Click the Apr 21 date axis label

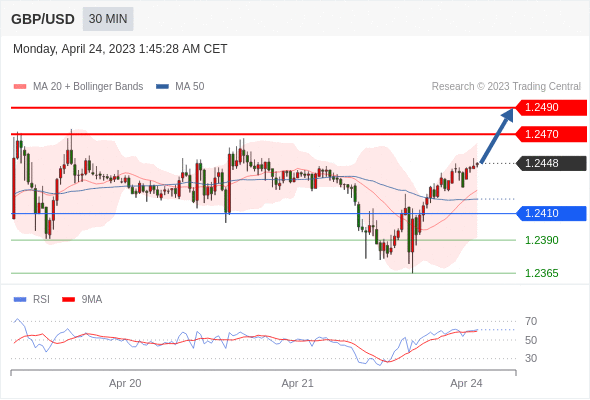297,383
